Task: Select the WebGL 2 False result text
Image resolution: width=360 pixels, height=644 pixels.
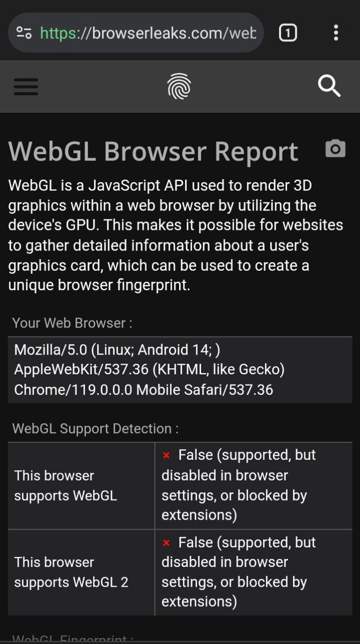Action: point(239,572)
